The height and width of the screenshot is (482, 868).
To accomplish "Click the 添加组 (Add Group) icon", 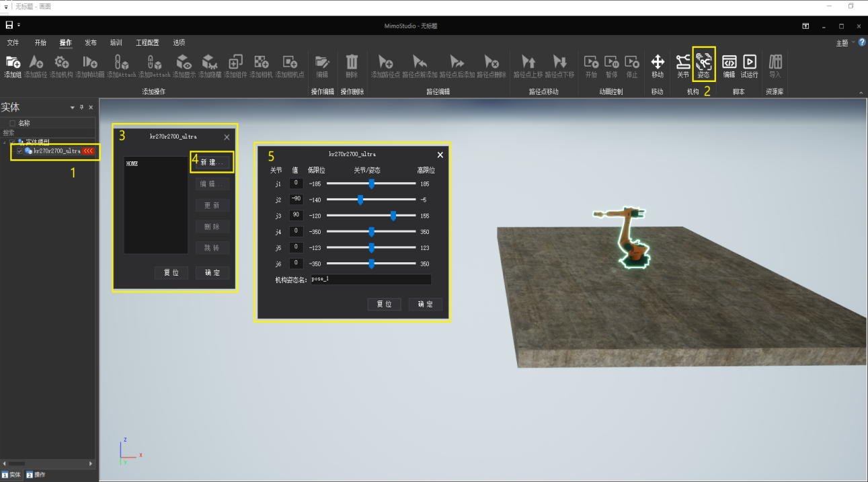I will point(13,63).
